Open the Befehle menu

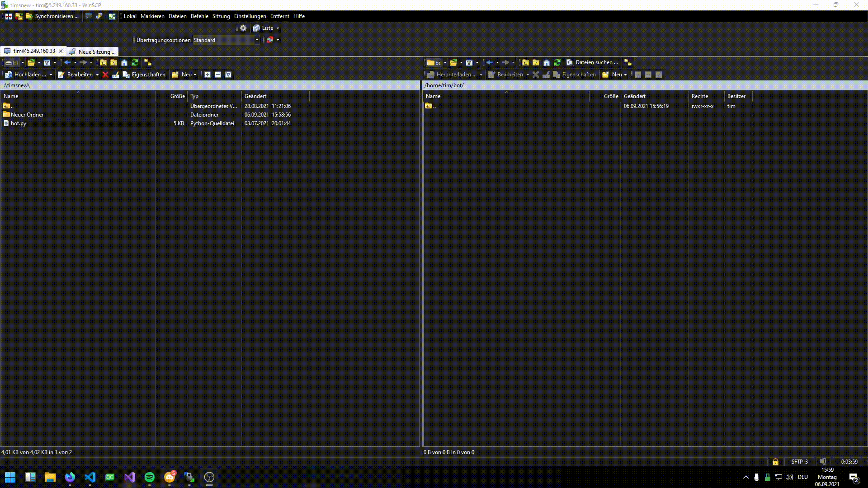pyautogui.click(x=199, y=16)
